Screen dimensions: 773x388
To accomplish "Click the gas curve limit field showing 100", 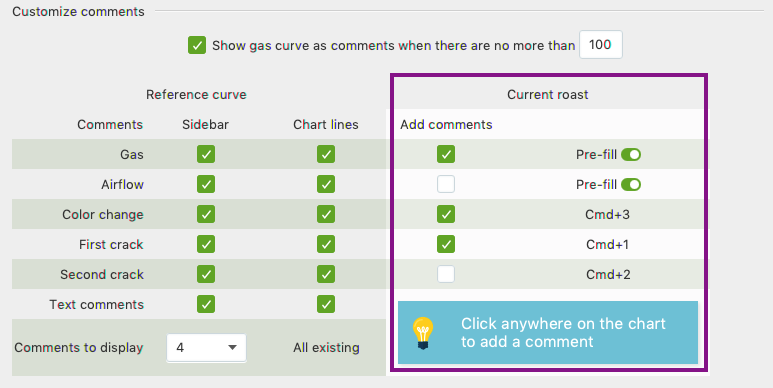I will pos(600,45).
